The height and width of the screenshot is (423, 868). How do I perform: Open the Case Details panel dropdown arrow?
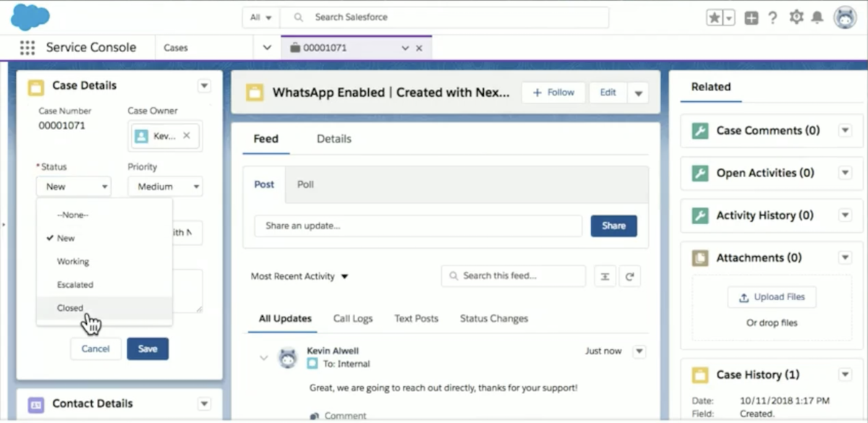click(205, 86)
